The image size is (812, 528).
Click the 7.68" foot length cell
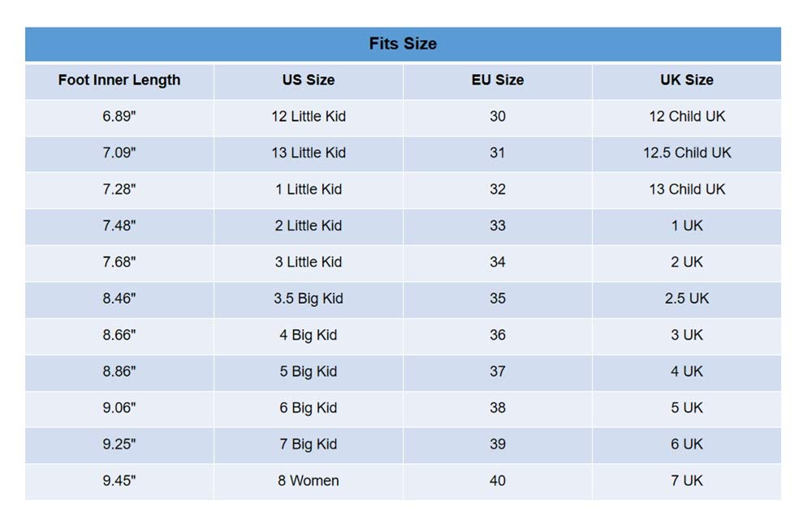pos(119,262)
